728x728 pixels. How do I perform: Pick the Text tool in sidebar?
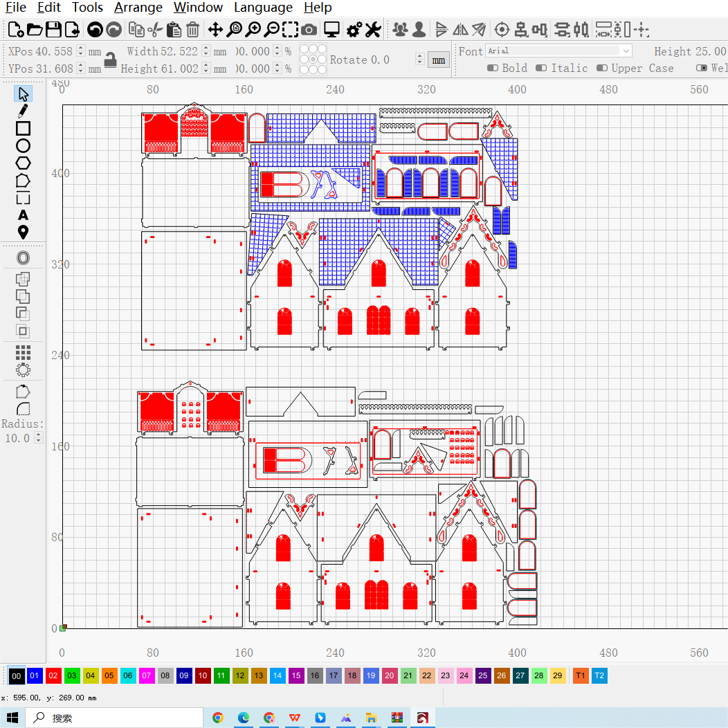click(x=23, y=215)
